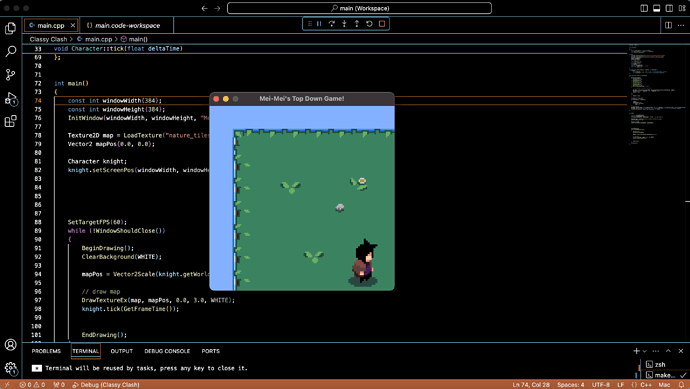Click the remote window status bar icon
This screenshot has width=690, height=389.
click(7, 385)
